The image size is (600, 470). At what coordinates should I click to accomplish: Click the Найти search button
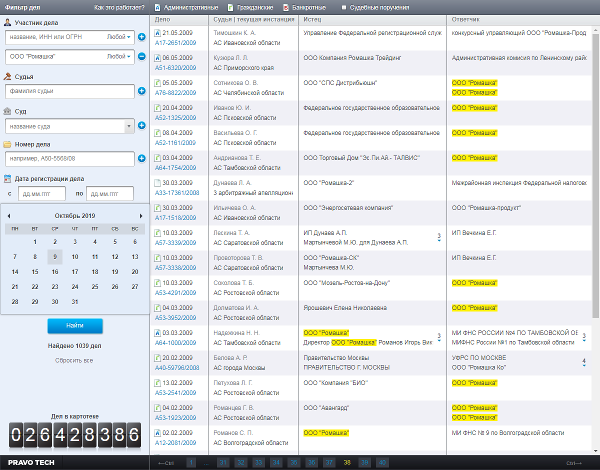click(75, 326)
